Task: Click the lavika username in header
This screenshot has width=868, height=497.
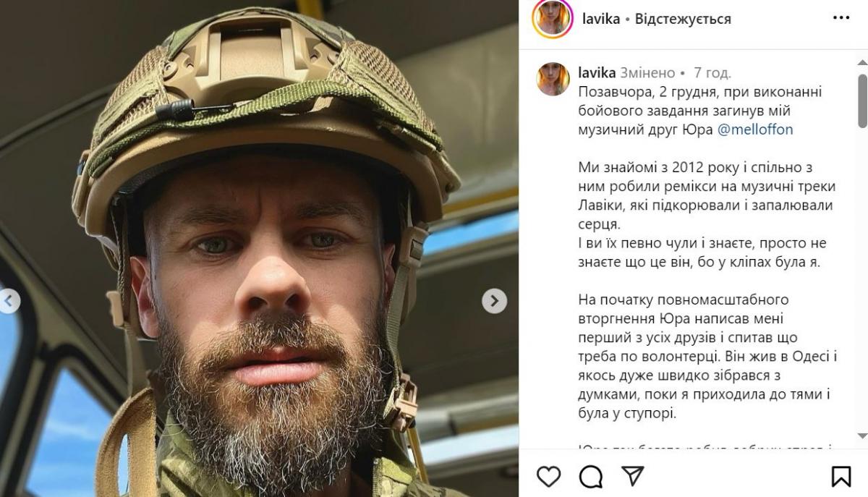Action: (x=601, y=19)
